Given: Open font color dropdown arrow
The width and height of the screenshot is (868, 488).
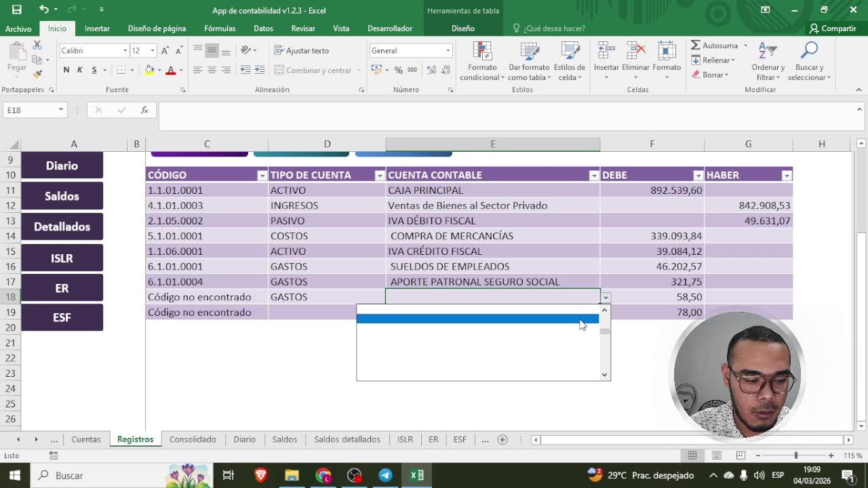Looking at the screenshot, I should (x=181, y=70).
